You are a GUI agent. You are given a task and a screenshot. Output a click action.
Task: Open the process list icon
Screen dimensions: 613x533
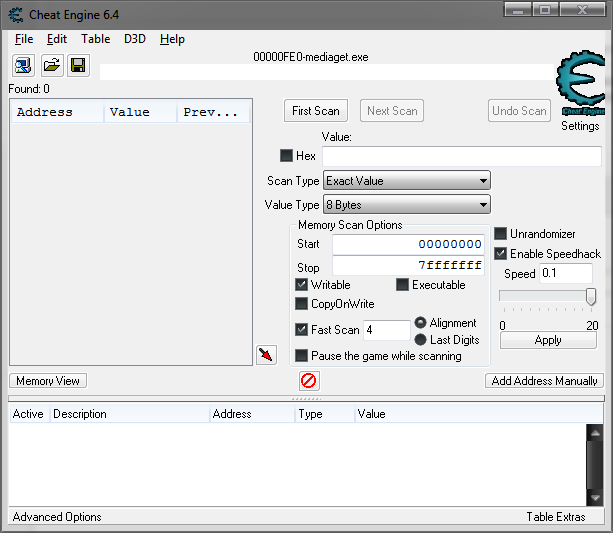click(23, 65)
